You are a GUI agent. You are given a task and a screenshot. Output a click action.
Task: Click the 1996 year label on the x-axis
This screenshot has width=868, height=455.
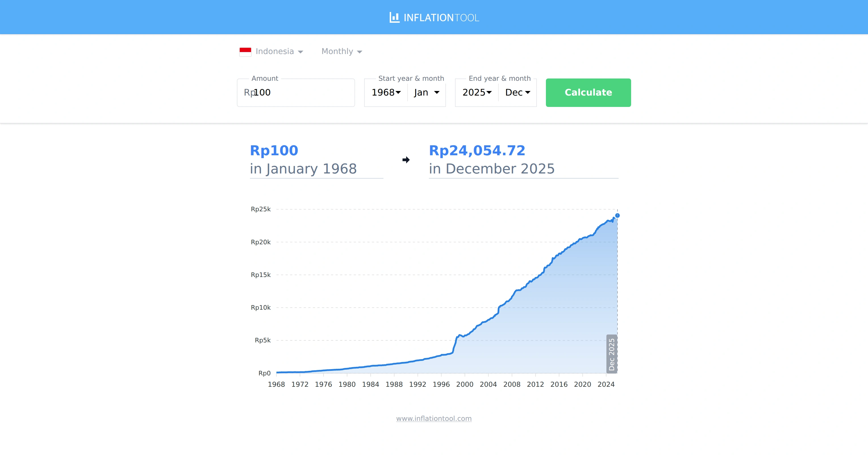441,384
